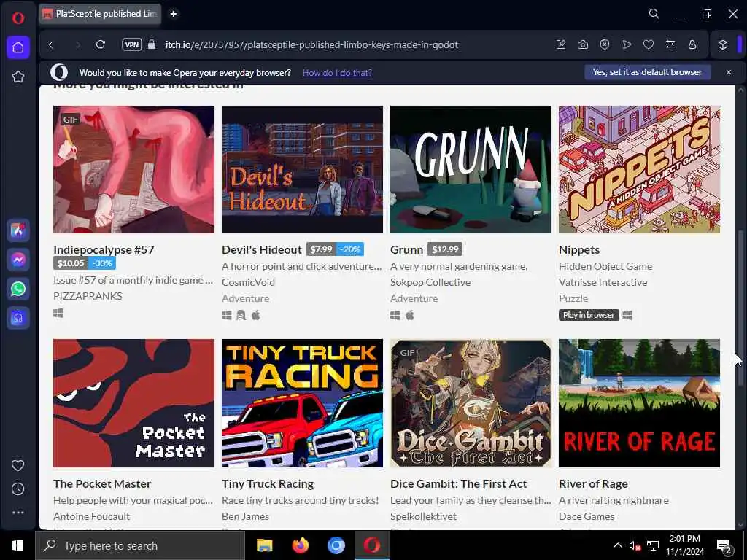The height and width of the screenshot is (560, 747).
Task: Go to Opera start page home icon
Action: pyautogui.click(x=18, y=47)
